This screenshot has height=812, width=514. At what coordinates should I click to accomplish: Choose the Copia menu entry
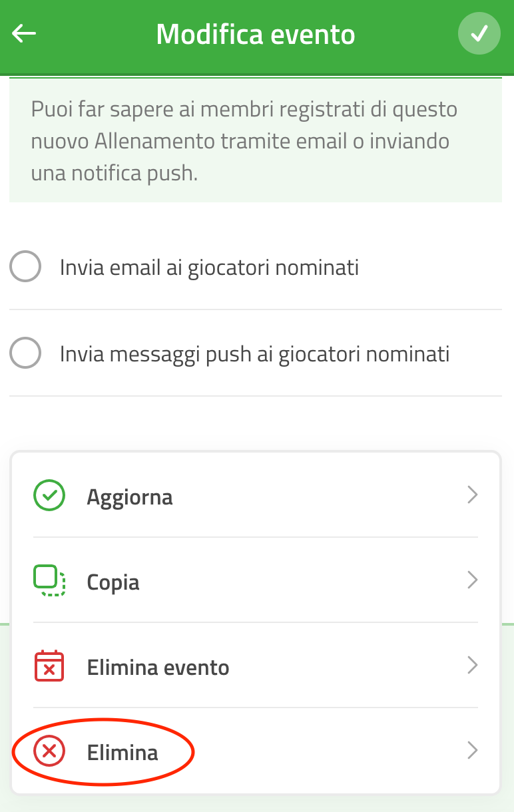coord(256,581)
